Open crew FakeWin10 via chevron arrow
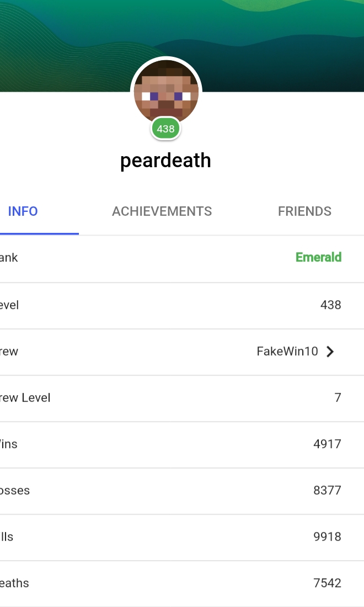 pos(330,352)
